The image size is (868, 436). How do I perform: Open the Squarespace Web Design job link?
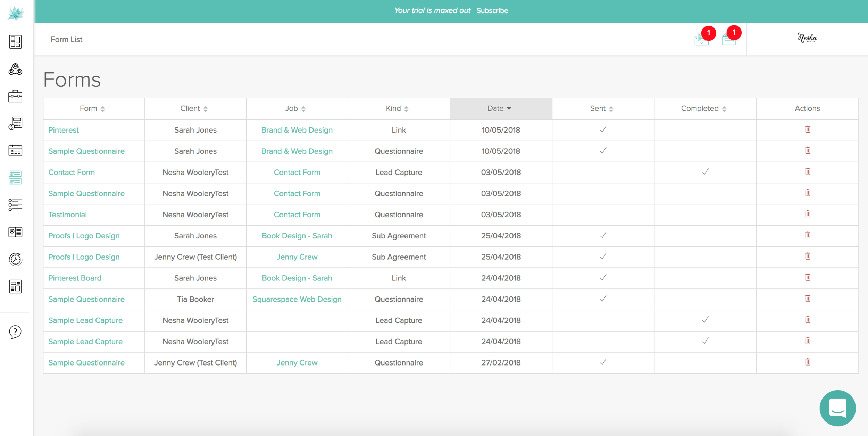coord(297,299)
